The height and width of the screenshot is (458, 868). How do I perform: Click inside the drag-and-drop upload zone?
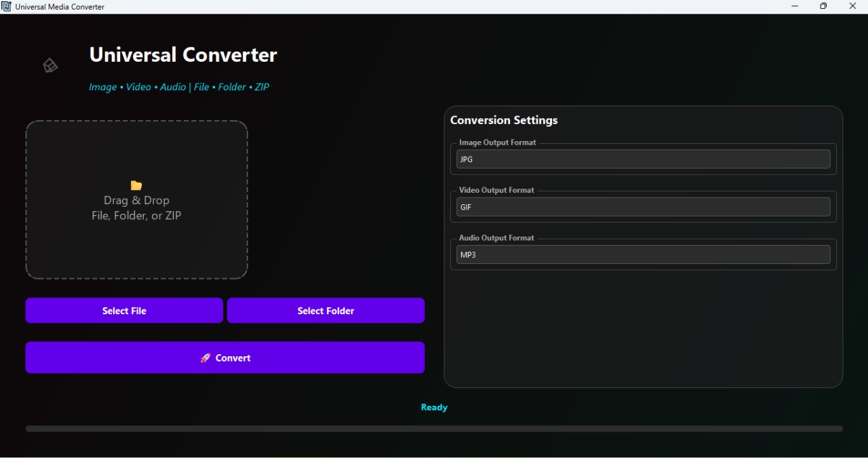tap(136, 200)
